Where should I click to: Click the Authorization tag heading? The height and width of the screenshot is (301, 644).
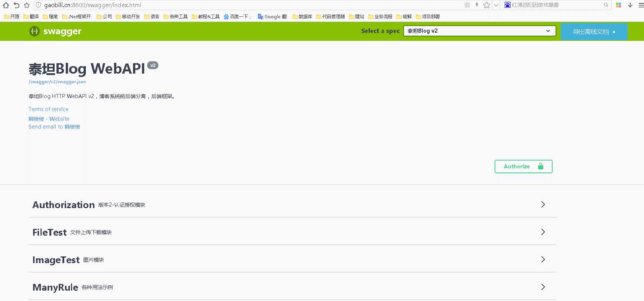pyautogui.click(x=64, y=205)
